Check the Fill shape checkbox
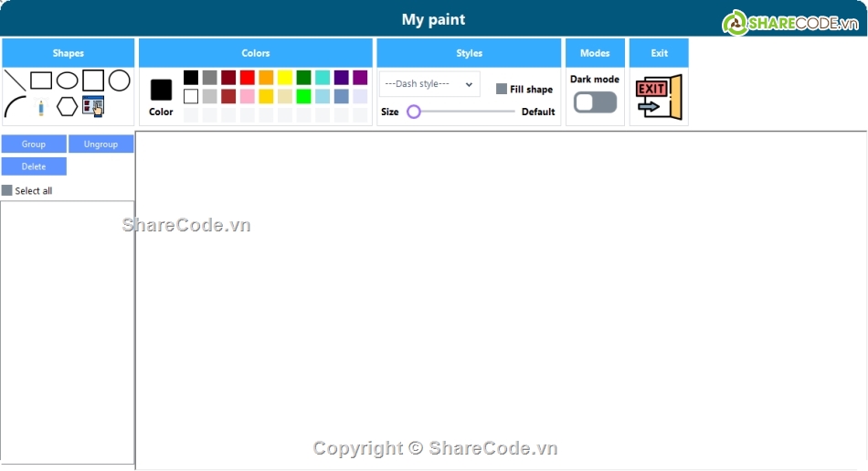 pos(502,89)
